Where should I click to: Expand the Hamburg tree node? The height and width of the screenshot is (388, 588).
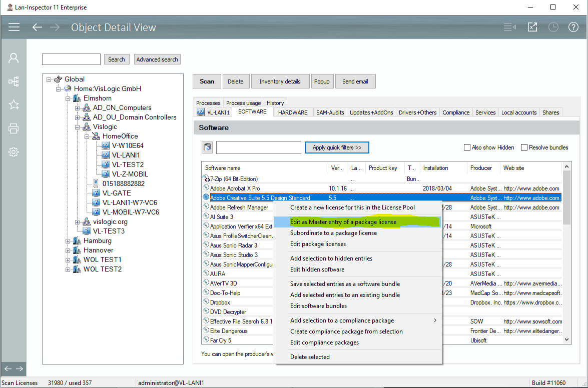(x=68, y=241)
